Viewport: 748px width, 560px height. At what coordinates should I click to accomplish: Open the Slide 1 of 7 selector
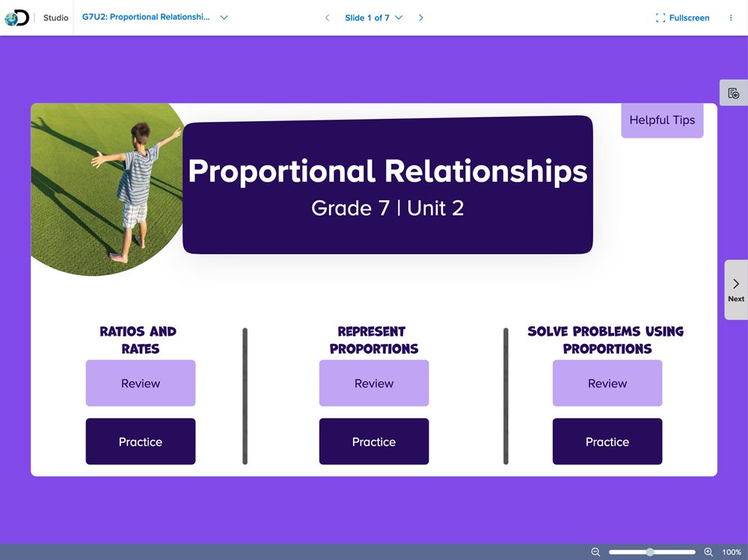point(373,18)
